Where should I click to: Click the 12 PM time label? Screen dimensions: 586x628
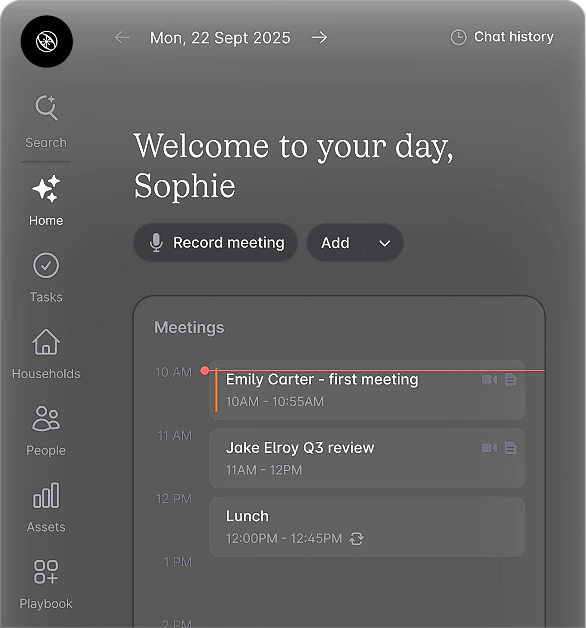click(x=174, y=499)
